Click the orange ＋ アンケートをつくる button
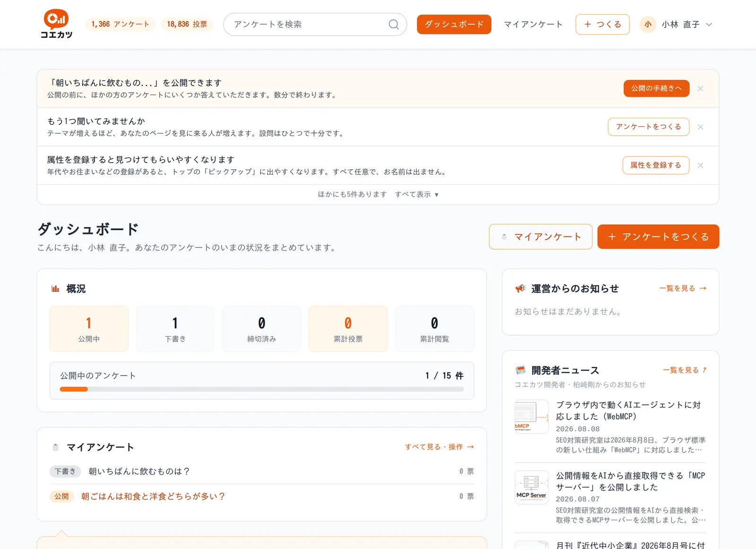 coord(658,236)
